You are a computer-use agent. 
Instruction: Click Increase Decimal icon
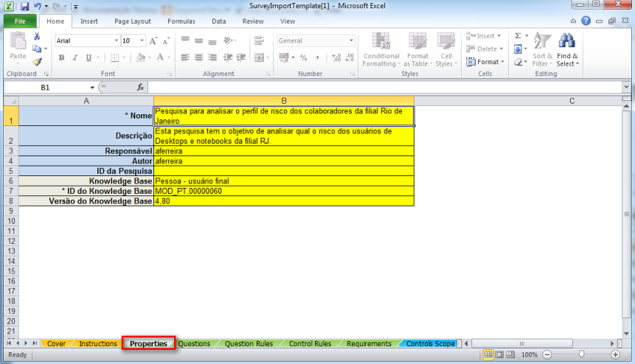coord(336,57)
